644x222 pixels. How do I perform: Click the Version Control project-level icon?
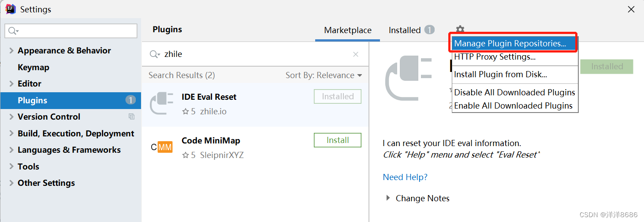tap(131, 117)
